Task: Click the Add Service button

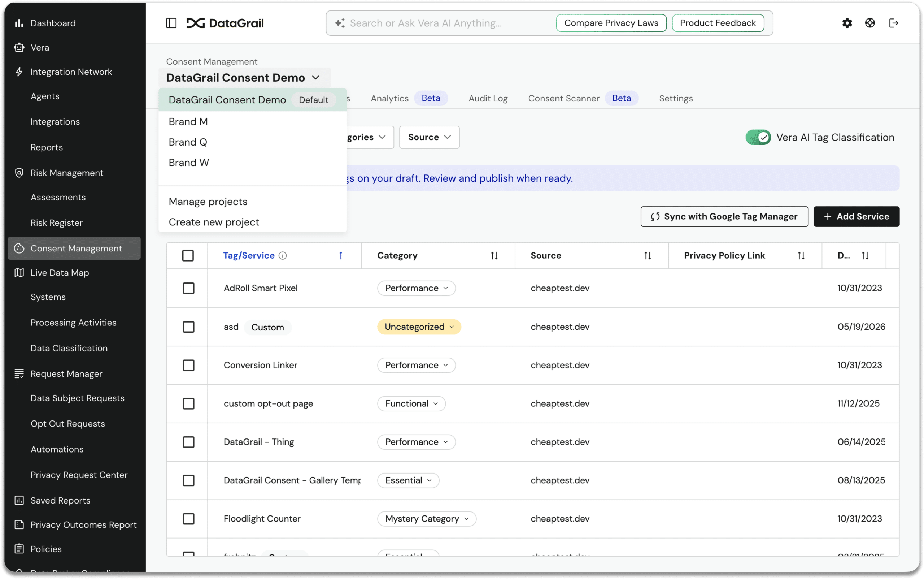Action: tap(856, 216)
